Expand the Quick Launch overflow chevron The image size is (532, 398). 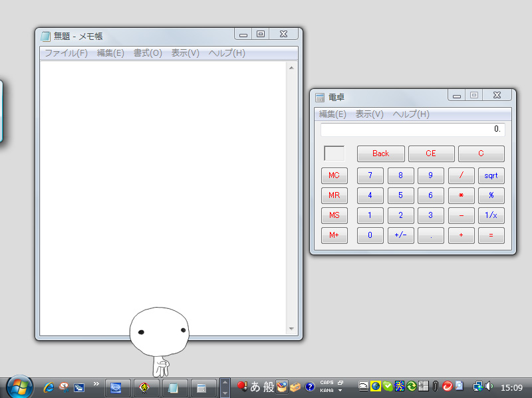click(x=96, y=384)
